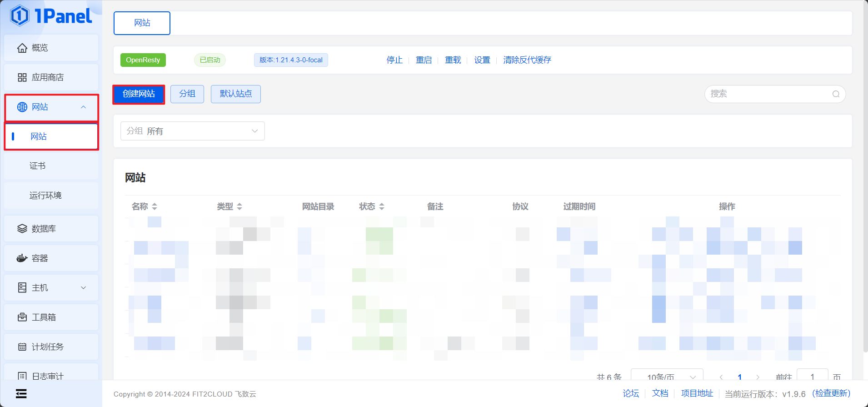Collapse the sidebar using the bottom menu icon
The height and width of the screenshot is (407, 868).
(21, 393)
